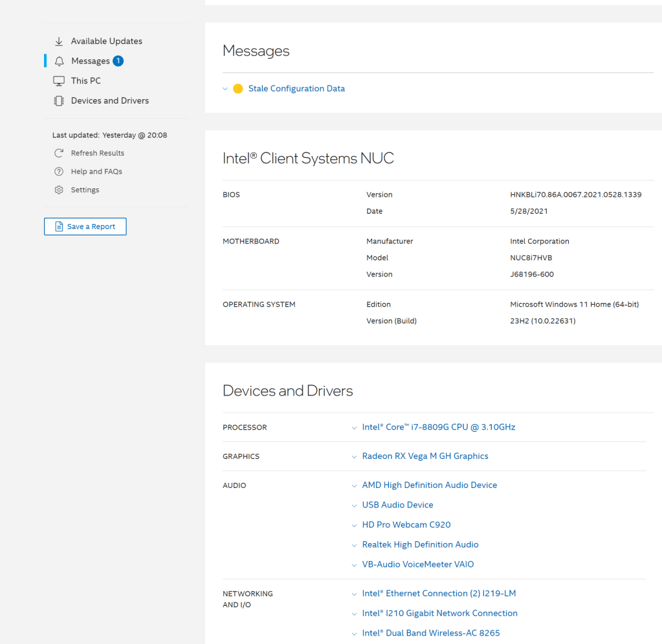Open Intel I210 Gigabit Network Connection details
Viewport: 662px width, 644px height.
(439, 614)
